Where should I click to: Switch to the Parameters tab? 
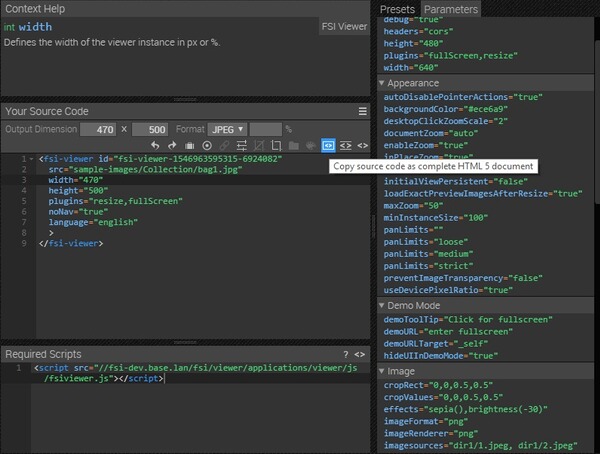click(450, 9)
